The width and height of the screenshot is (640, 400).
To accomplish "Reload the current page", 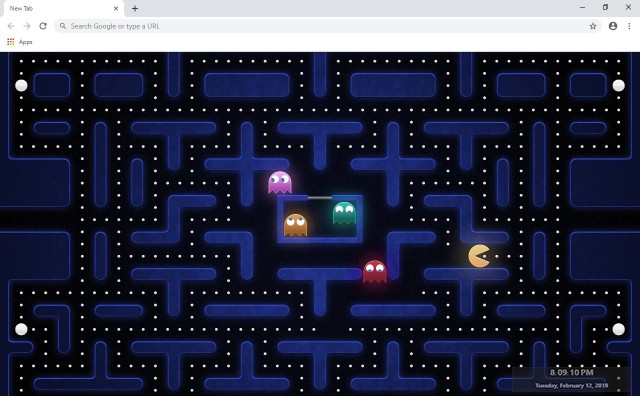I will [x=43, y=26].
